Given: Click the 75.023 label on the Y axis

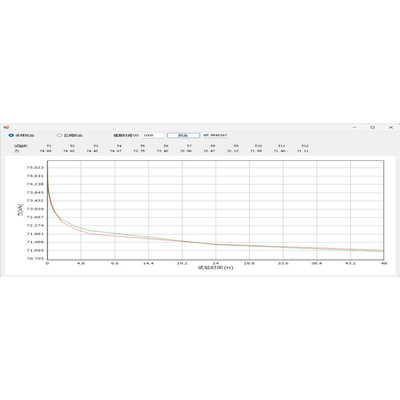Looking at the screenshot, I should click(35, 167).
